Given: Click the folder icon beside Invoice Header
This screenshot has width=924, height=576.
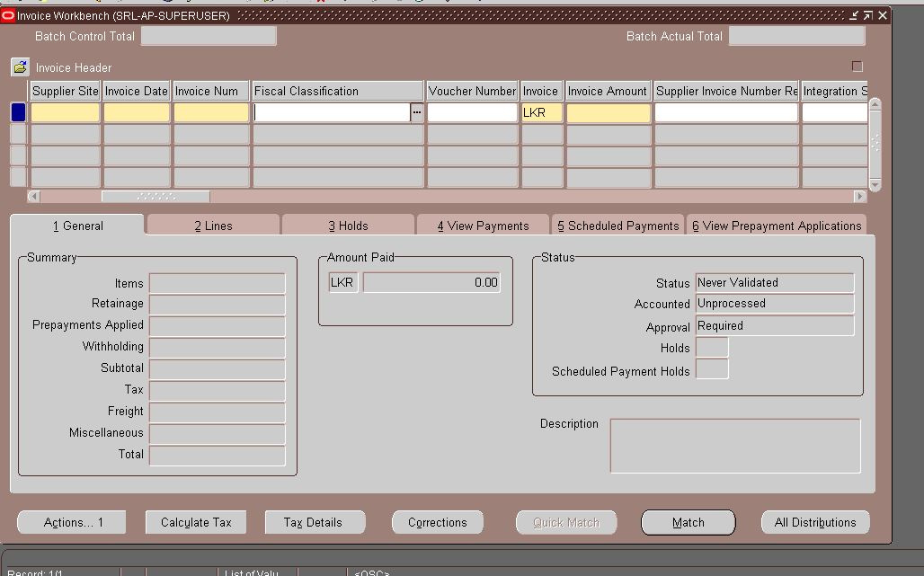Looking at the screenshot, I should pyautogui.click(x=20, y=67).
